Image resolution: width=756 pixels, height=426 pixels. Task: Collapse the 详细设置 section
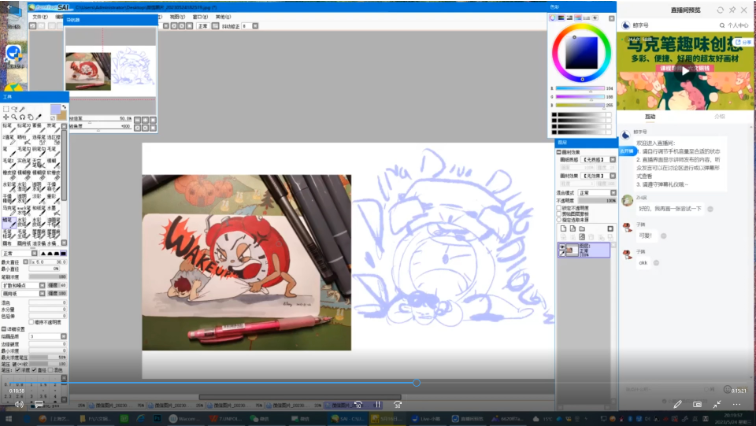click(4, 329)
